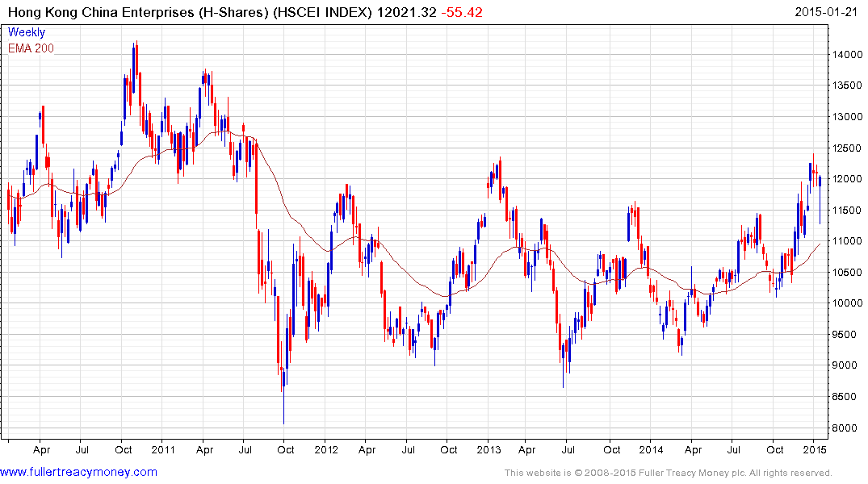
Task: Click the 10500 price axis label
Action: 848,273
